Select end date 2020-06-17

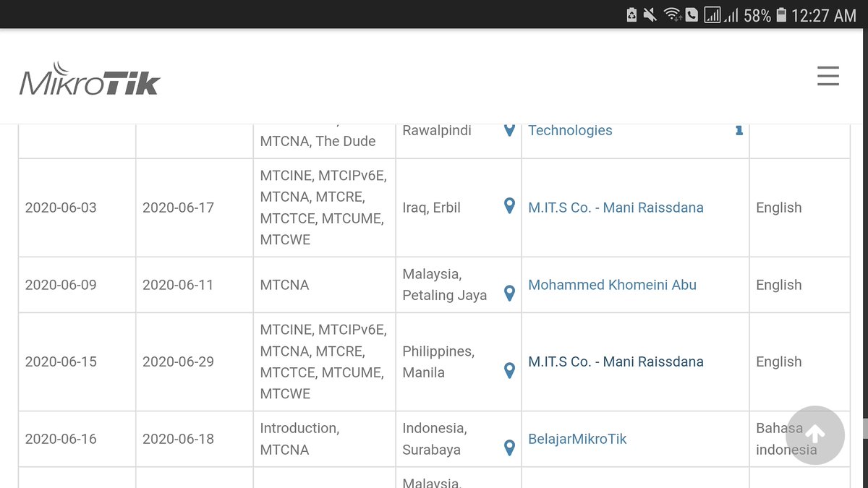point(178,207)
